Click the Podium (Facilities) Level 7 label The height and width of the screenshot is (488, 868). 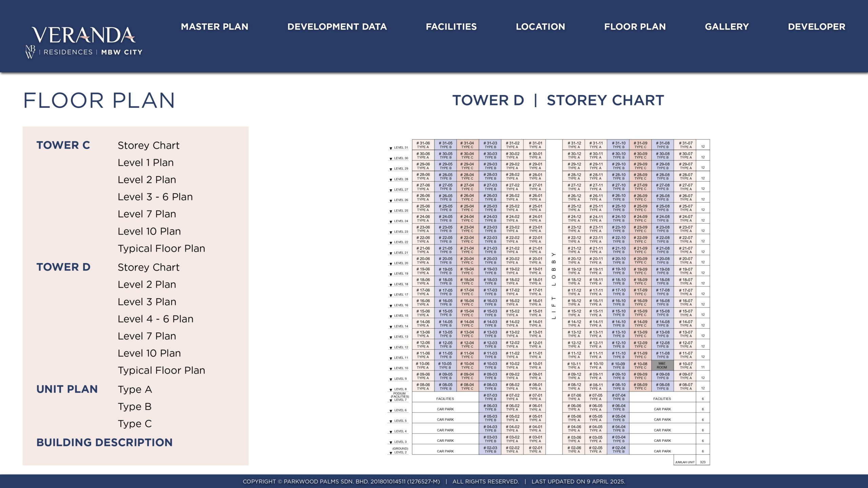coord(399,397)
